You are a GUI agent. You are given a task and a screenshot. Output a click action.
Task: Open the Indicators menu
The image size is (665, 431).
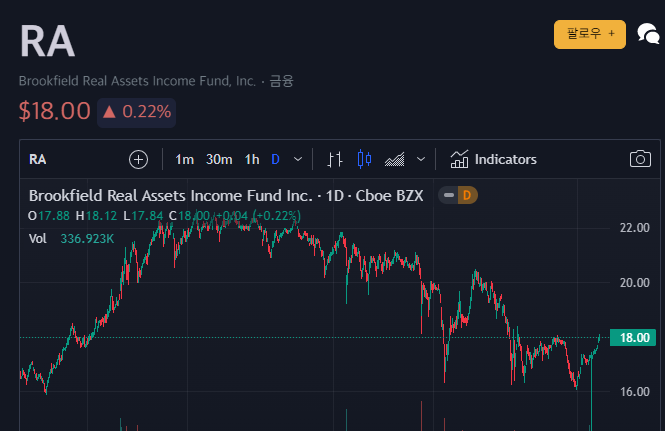[x=493, y=160]
